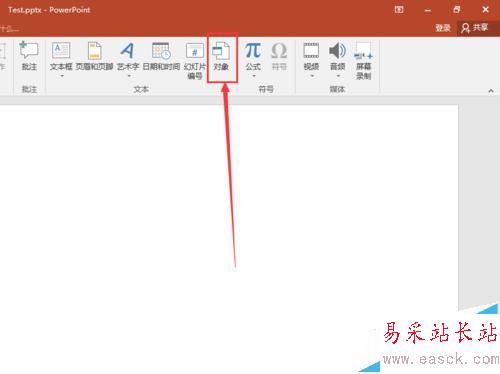
Task: Insert an object (对象)
Action: click(221, 56)
